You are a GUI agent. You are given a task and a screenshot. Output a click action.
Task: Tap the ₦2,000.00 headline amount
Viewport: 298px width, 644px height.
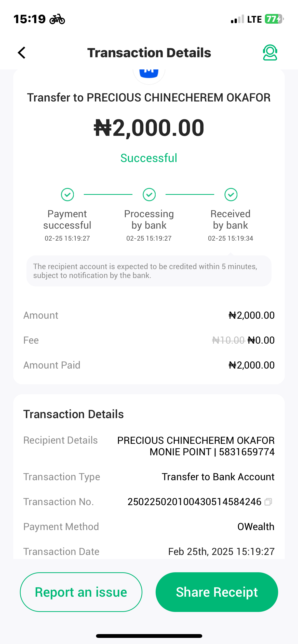(x=149, y=128)
